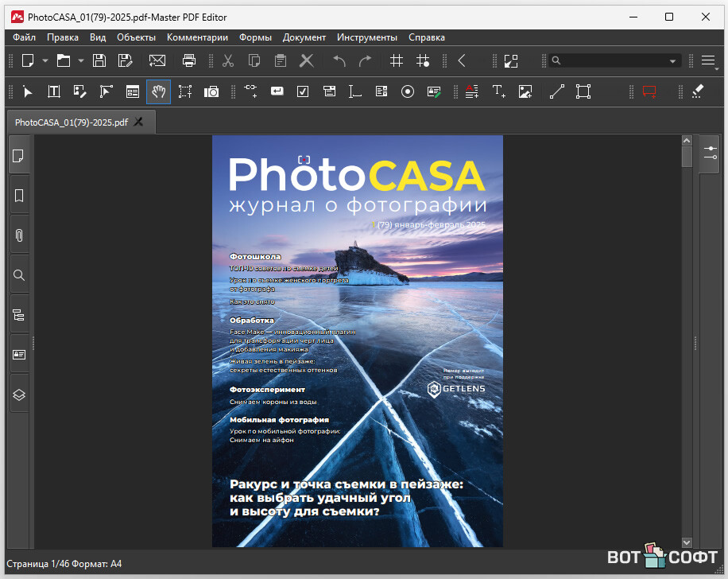Viewport: 728px width, 579px height.
Task: Toggle the snap to grid icon
Action: point(423,60)
